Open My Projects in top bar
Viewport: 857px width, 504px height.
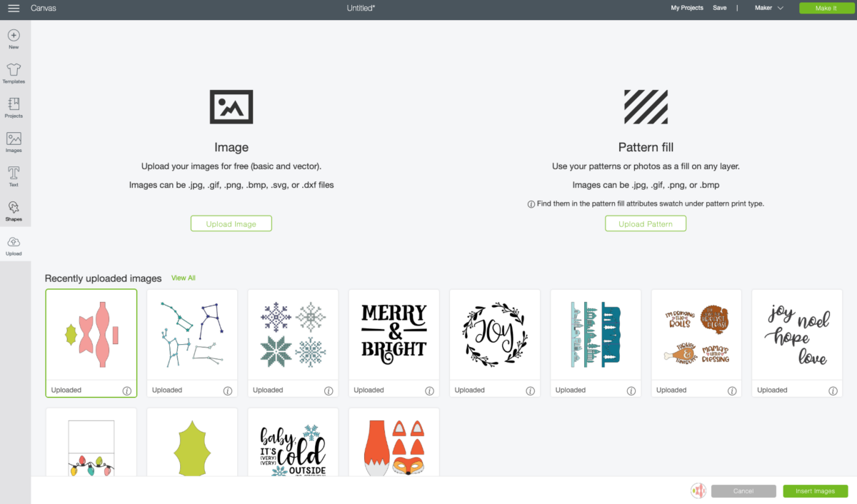[x=687, y=8]
